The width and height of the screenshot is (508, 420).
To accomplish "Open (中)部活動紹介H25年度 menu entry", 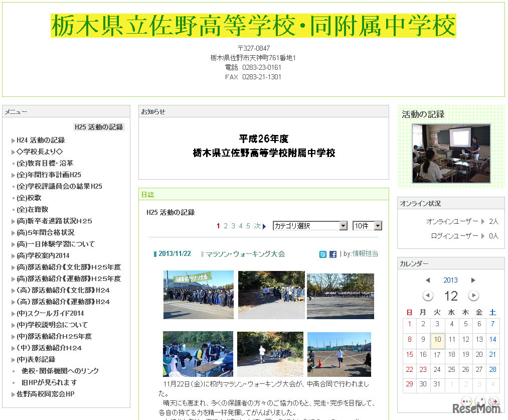I will pos(54,336).
